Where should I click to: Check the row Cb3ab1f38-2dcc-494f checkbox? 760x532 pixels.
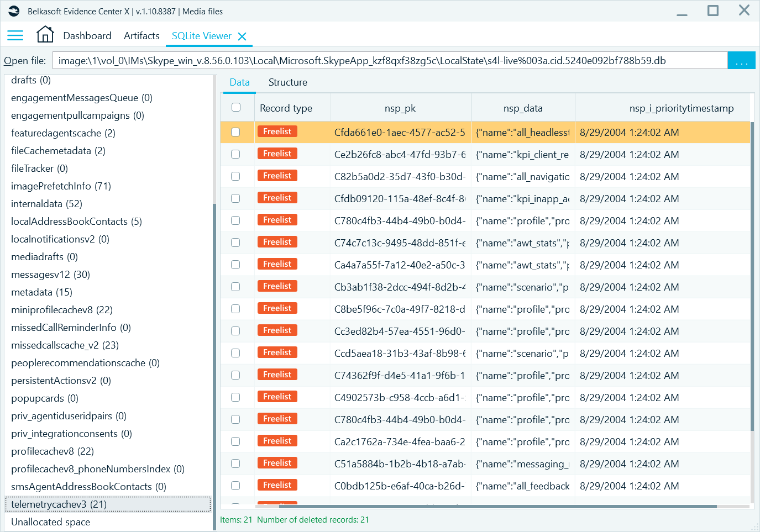pyautogui.click(x=235, y=287)
